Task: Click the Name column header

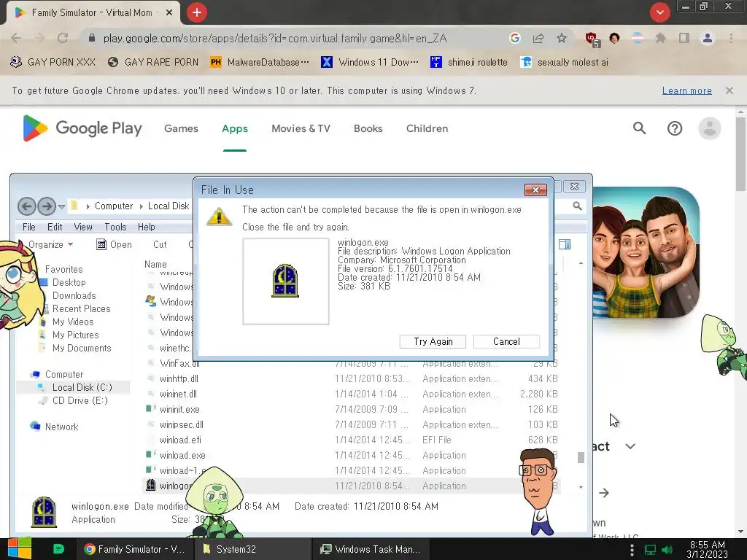Action: [156, 264]
